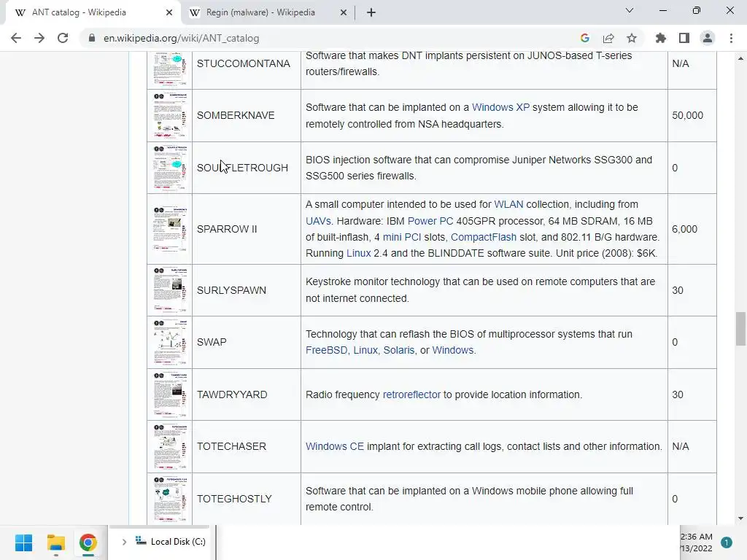Select the TOTECHASER name cell

247,446
